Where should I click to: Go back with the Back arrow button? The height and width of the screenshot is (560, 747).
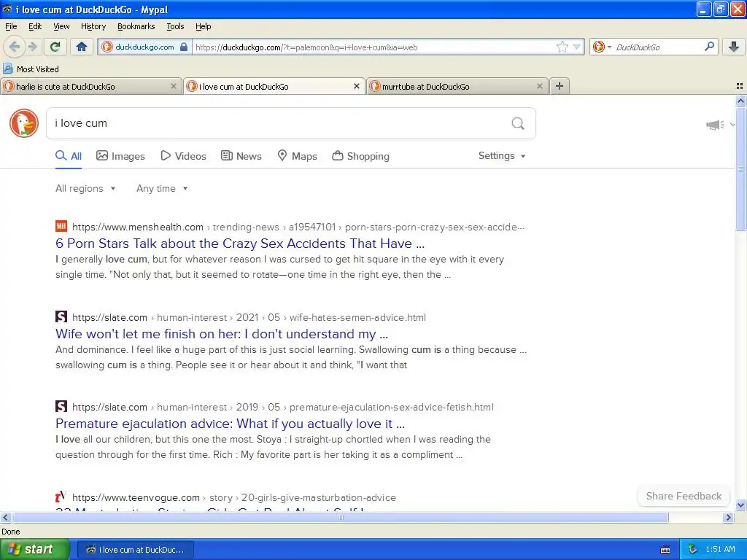(x=14, y=47)
